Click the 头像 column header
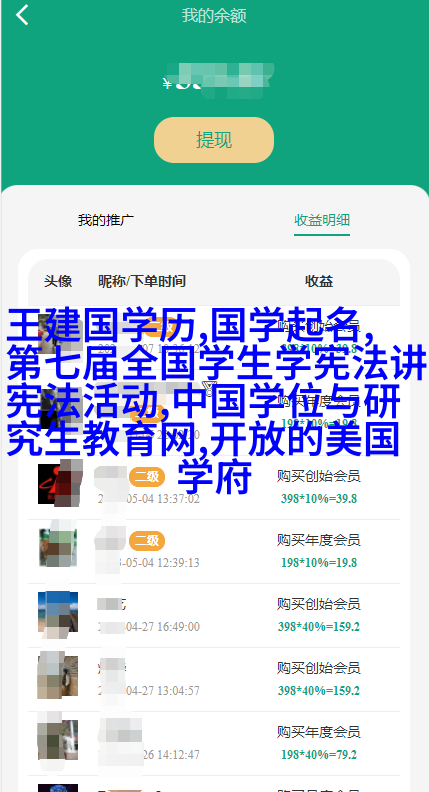 tap(58, 281)
